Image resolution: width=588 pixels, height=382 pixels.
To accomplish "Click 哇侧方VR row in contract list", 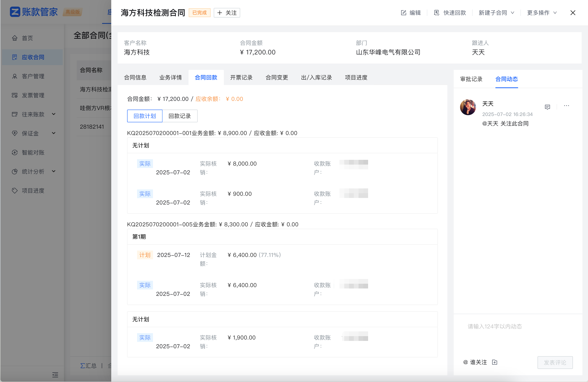I will point(95,108).
